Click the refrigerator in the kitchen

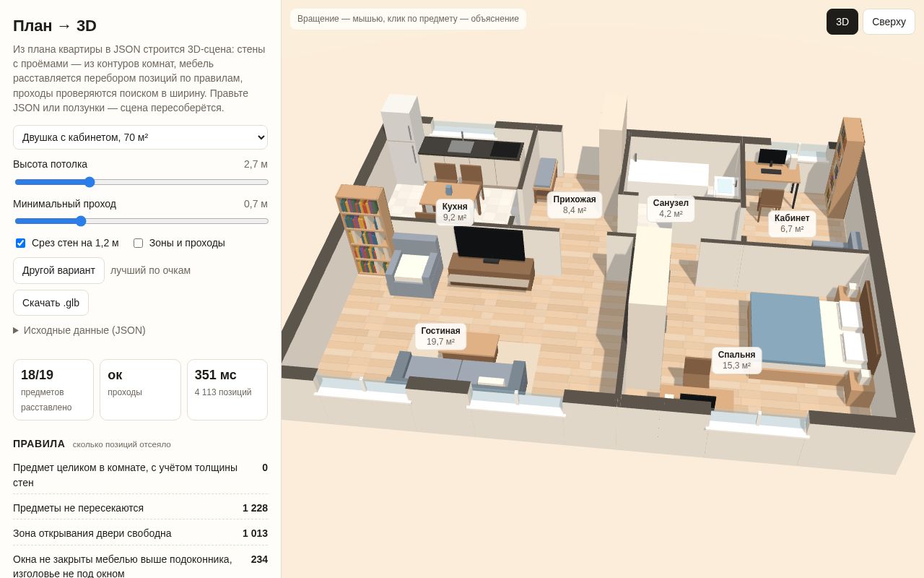click(401, 137)
